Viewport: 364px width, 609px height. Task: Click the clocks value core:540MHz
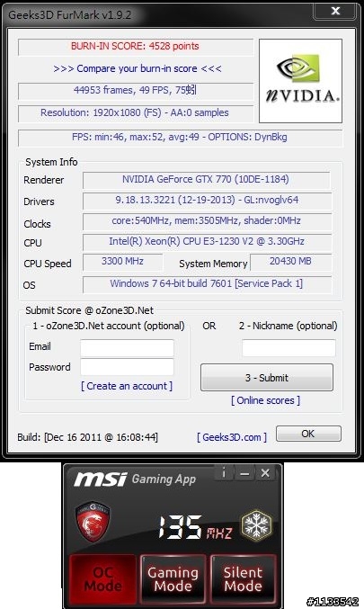tap(207, 220)
